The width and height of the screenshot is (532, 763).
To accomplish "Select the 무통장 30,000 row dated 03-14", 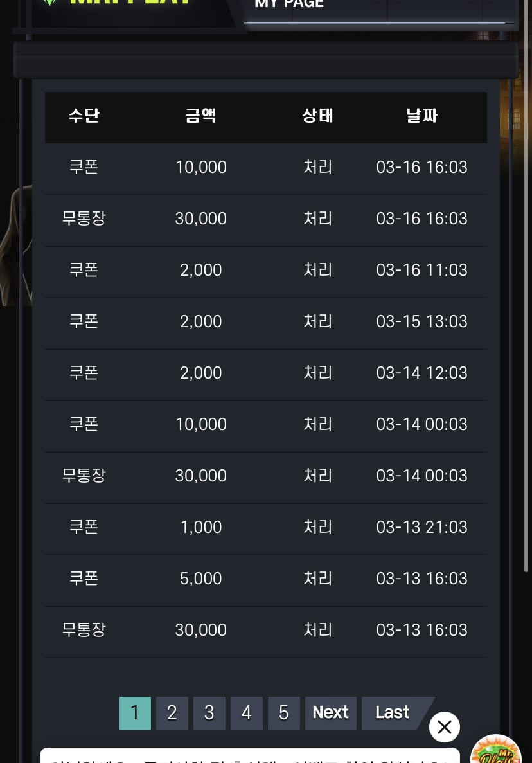I will pos(266,476).
